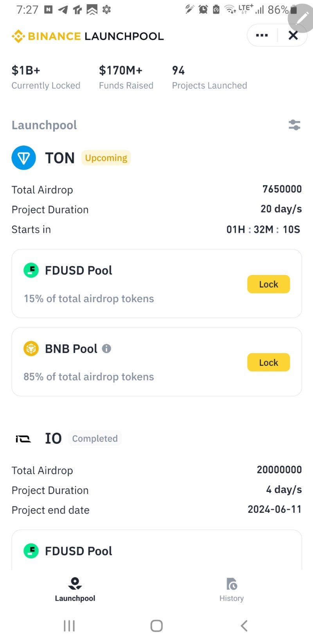
Task: Tap the pencil edit floating icon
Action: pos(302,18)
